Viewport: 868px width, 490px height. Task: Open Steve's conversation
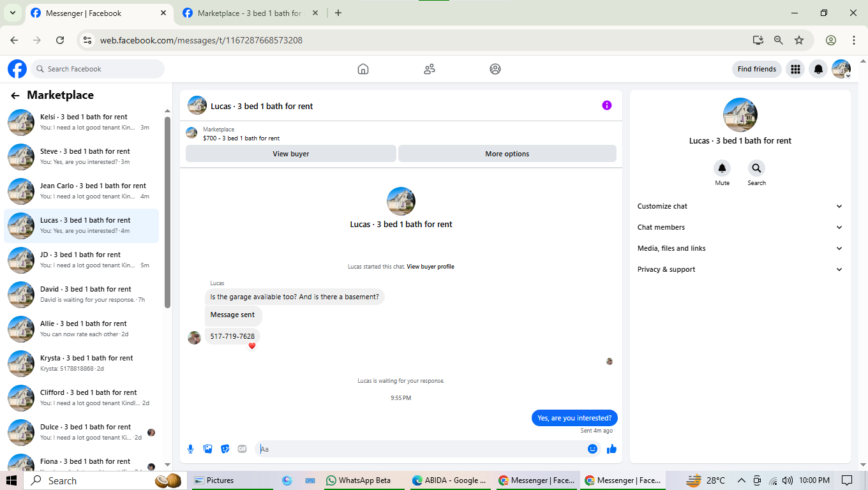click(x=82, y=156)
